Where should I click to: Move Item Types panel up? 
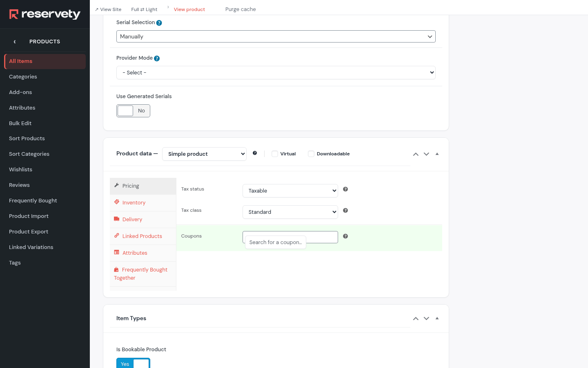(x=416, y=319)
